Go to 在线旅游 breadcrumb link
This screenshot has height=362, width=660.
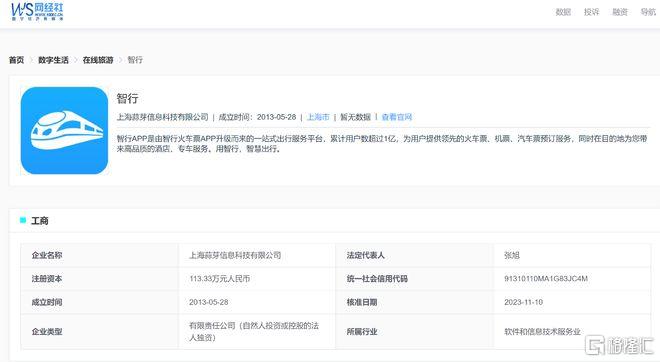click(98, 60)
